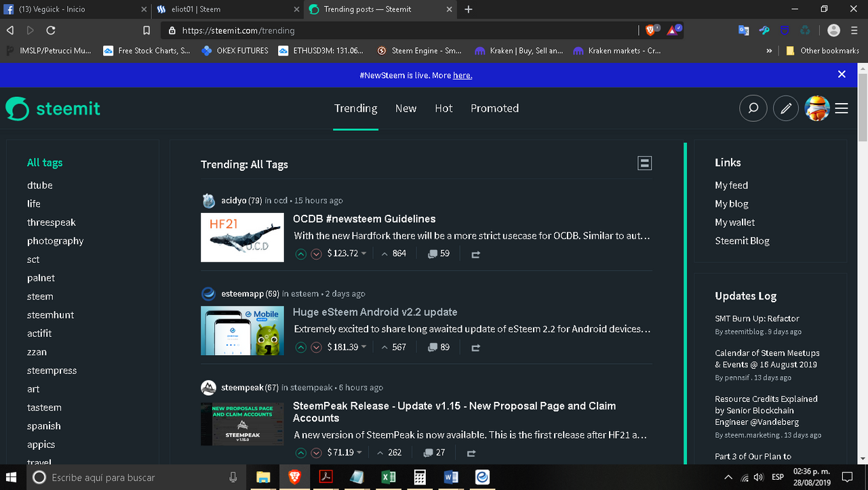Viewport: 868px width, 490px height.
Task: Open the acidyo author name
Action: 234,201
